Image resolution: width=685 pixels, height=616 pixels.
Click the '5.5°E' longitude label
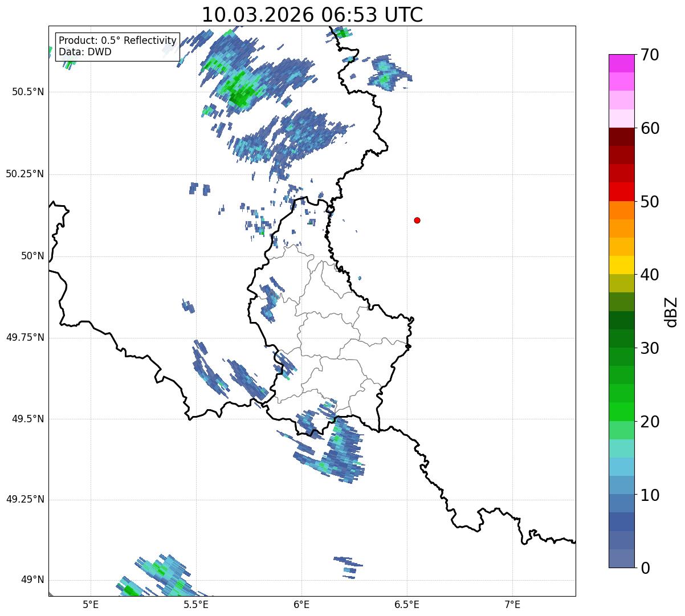pyautogui.click(x=196, y=604)
